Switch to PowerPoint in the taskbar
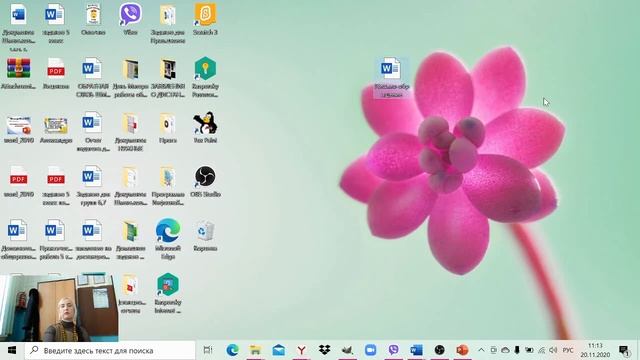Viewport: 640px width, 360px height. coord(462,350)
